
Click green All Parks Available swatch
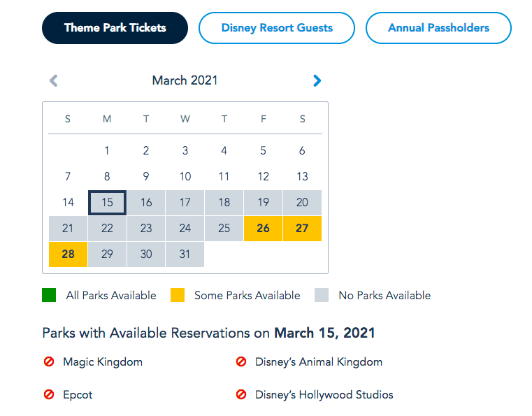(x=49, y=295)
